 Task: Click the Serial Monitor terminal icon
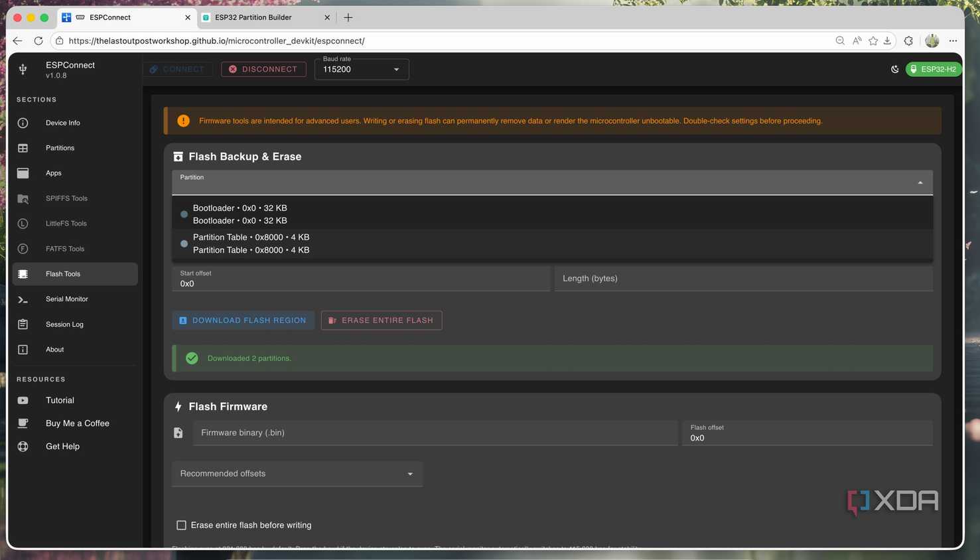(23, 299)
